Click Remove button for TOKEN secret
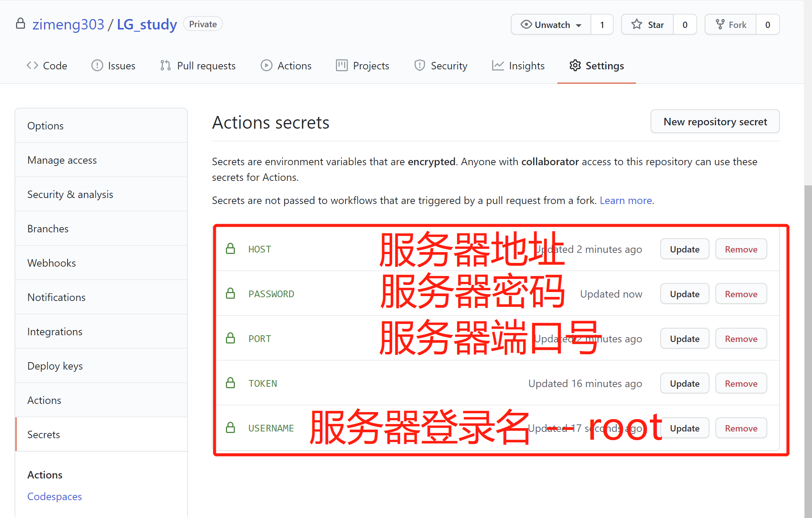 pyautogui.click(x=742, y=383)
